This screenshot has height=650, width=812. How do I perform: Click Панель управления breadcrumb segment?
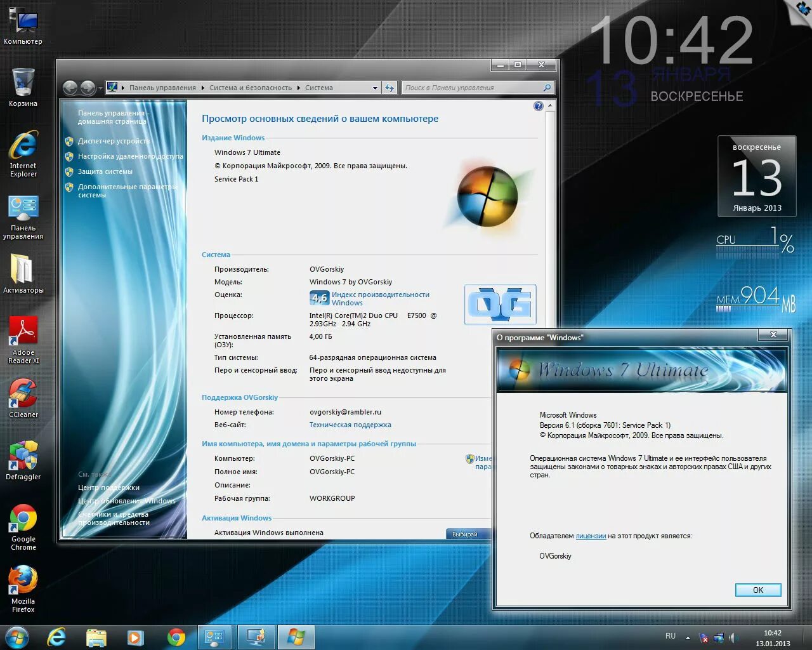(162, 88)
